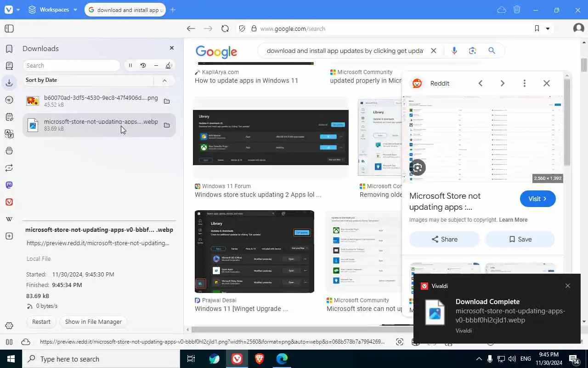The width and height of the screenshot is (588, 368).
Task: Clear finished downloads with broom icon
Action: (169, 65)
